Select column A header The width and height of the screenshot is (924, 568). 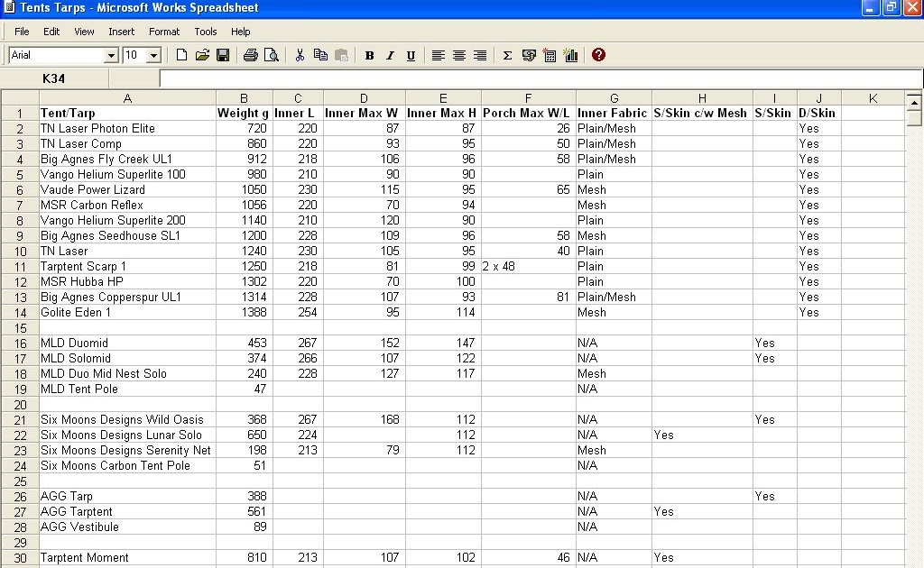127,98
